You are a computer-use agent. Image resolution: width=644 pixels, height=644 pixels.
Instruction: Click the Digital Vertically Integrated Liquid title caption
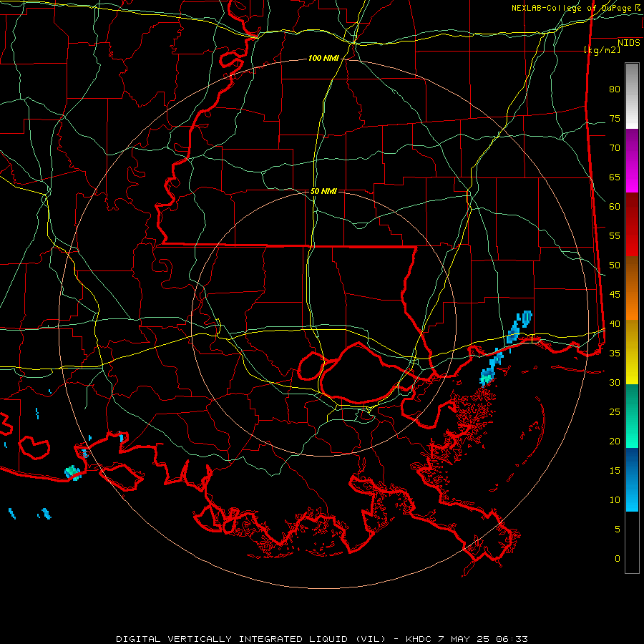(321, 639)
